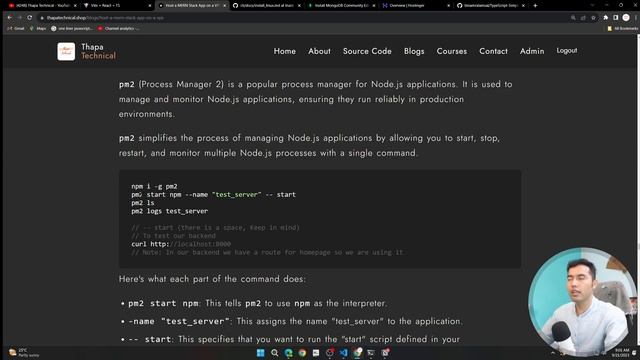Show hidden system tray icons

click(553, 353)
